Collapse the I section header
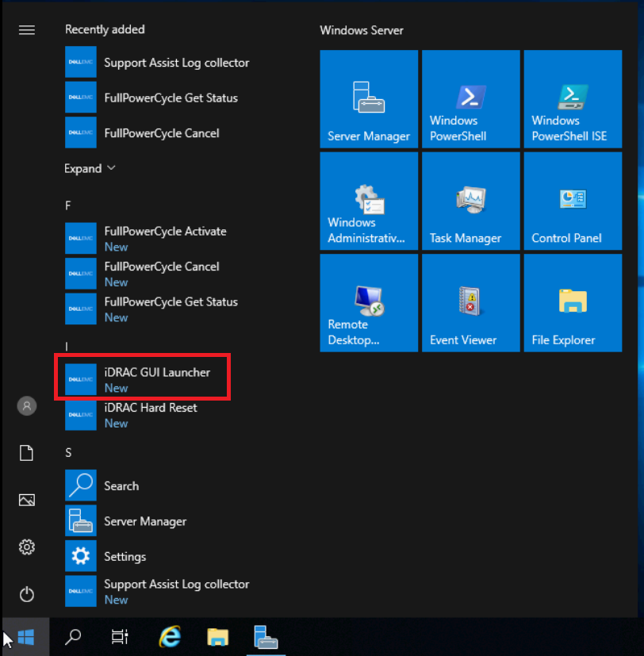Viewport: 644px width, 656px height. (67, 346)
